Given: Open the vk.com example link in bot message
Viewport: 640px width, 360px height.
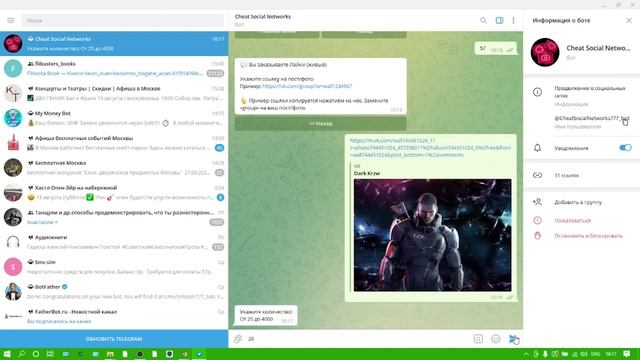Looking at the screenshot, I should (307, 86).
